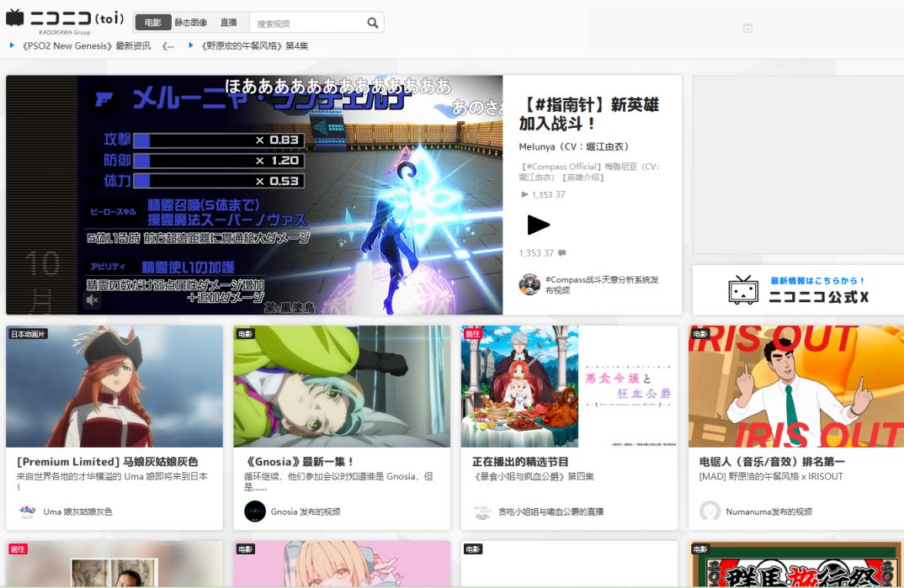The width and height of the screenshot is (904, 588).
Task: Open the IRIS OUT video thumbnail
Action: (x=795, y=386)
